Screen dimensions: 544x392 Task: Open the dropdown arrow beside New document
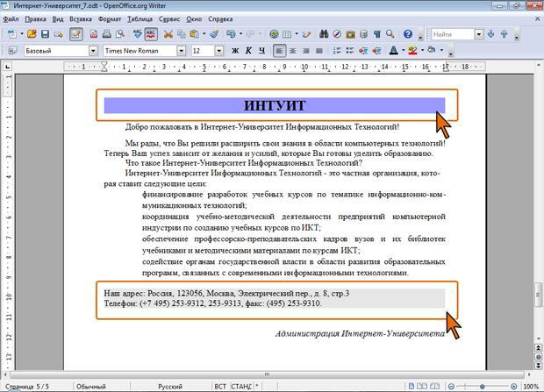pyautogui.click(x=22, y=34)
